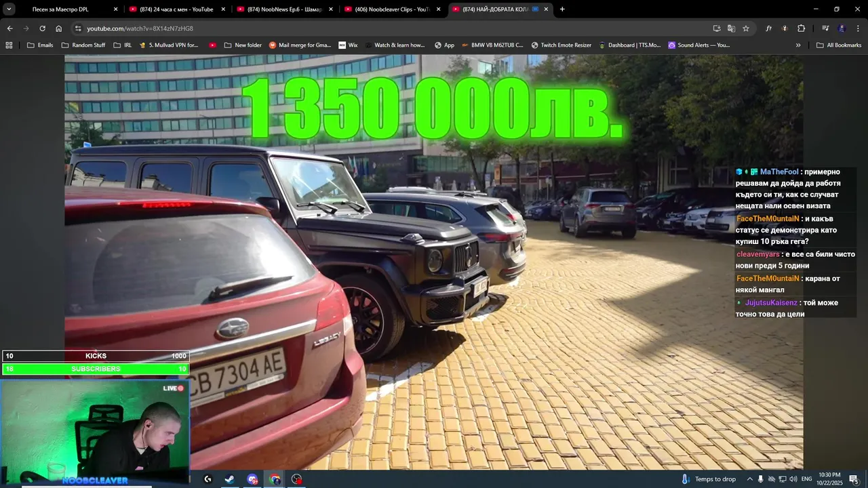This screenshot has height=488, width=868.
Task: Open the Chrome profile avatar
Action: click(842, 28)
